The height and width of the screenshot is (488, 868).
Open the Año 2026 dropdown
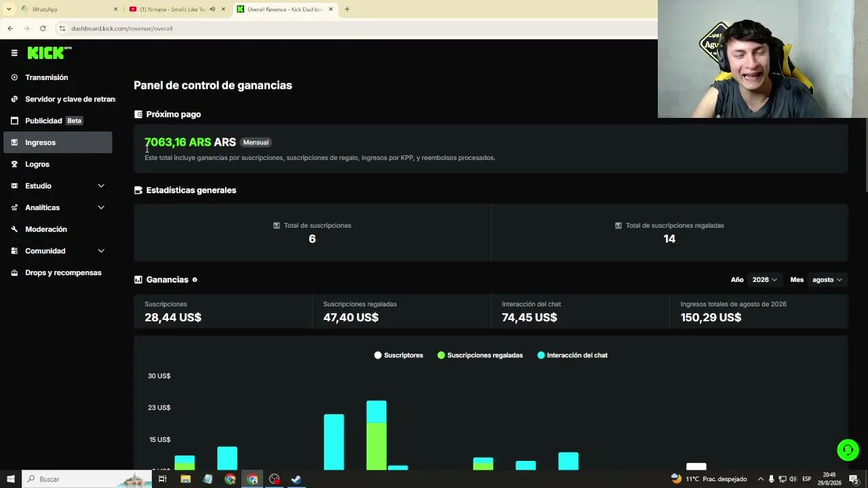764,280
